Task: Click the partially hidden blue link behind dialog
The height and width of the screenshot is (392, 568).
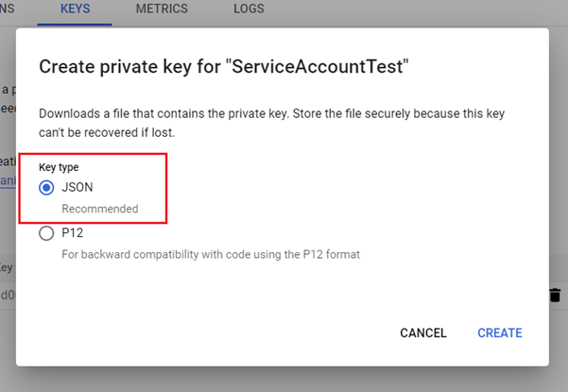Action: 8,181
